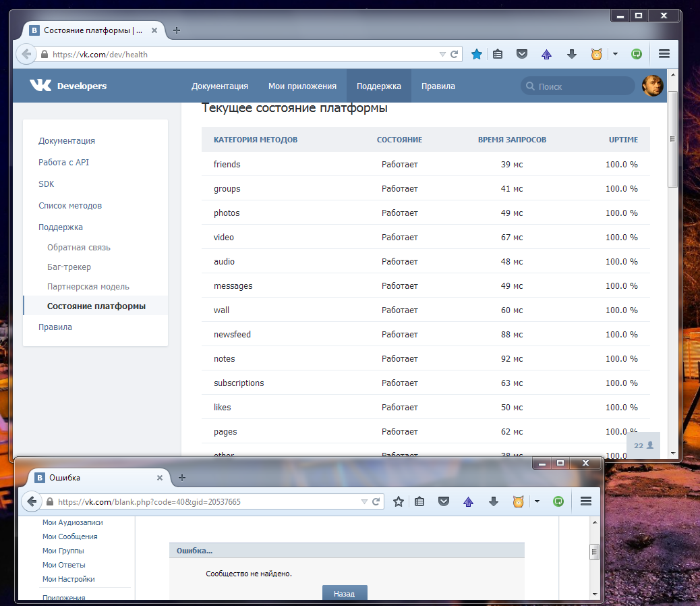Image resolution: width=700 pixels, height=606 pixels.
Task: Click the newsfeed row in the status table
Action: click(426, 334)
